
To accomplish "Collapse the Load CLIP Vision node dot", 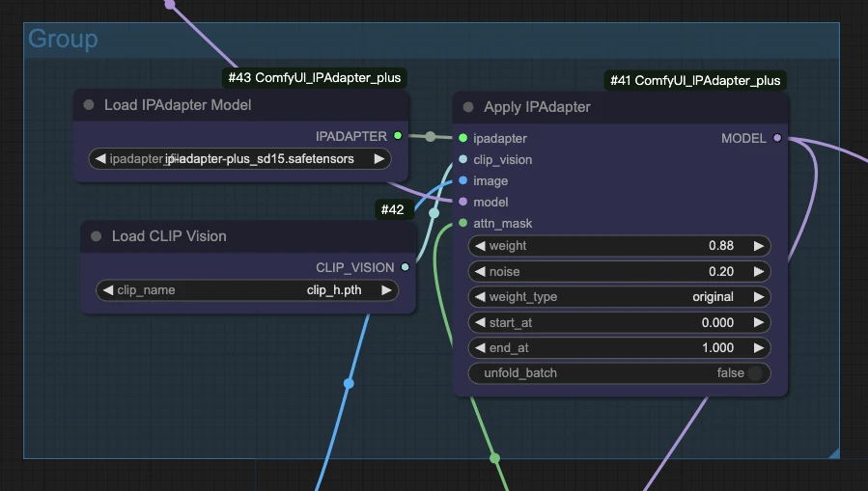I will [97, 236].
